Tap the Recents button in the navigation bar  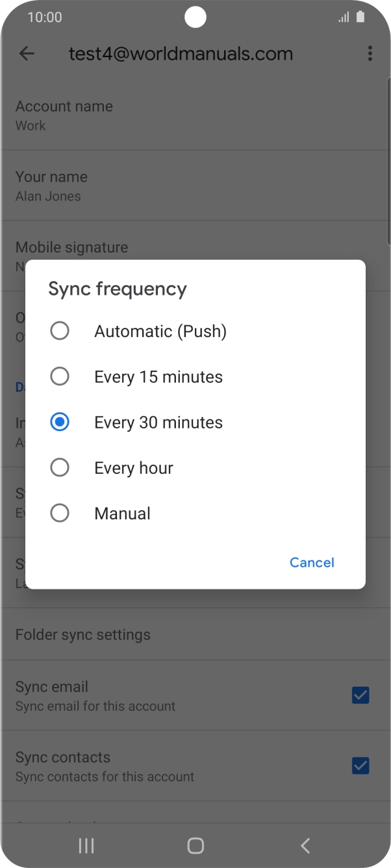[85, 846]
